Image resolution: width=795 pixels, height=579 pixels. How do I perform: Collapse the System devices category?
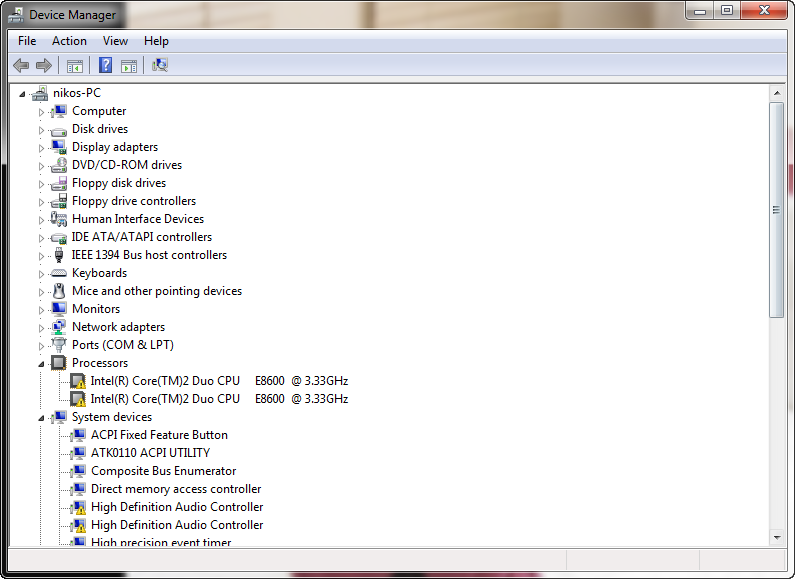pyautogui.click(x=42, y=418)
